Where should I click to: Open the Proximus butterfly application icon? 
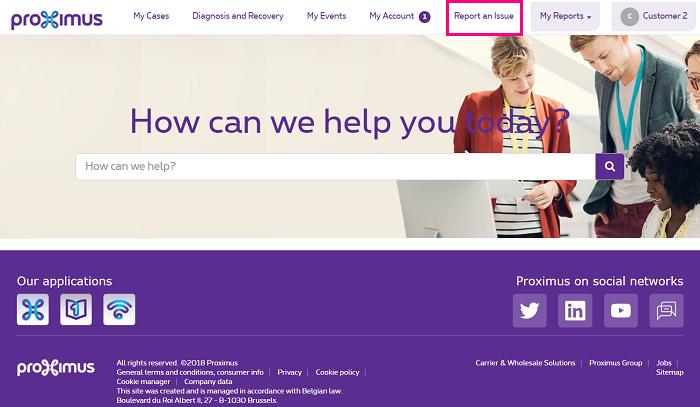(x=33, y=309)
